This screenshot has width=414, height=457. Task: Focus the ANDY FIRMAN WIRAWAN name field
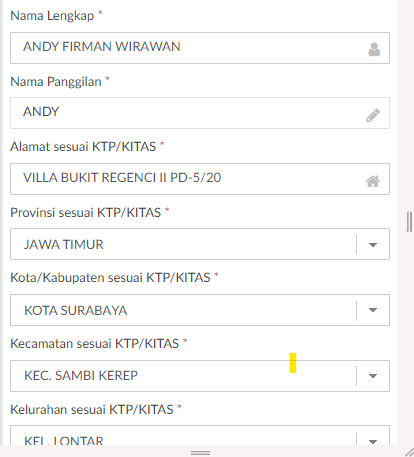[x=200, y=48]
